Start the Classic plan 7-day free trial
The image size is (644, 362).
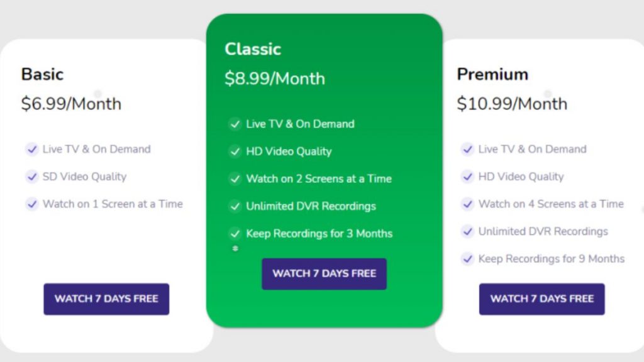coord(324,274)
